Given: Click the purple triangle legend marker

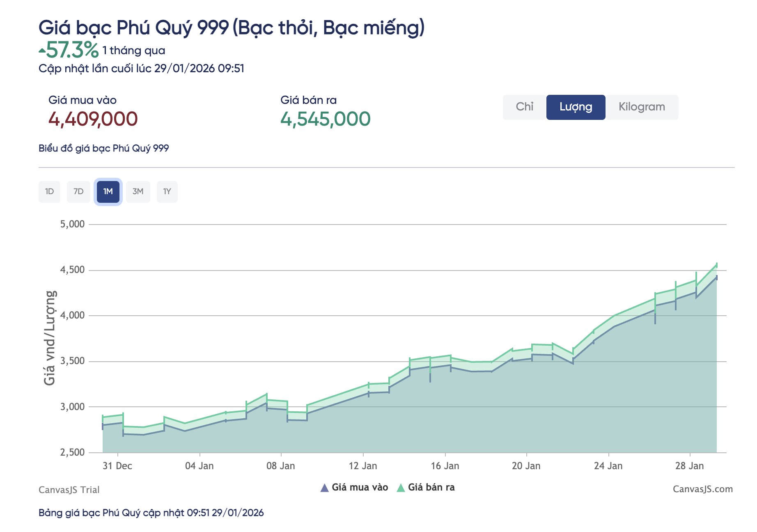Looking at the screenshot, I should 325,487.
